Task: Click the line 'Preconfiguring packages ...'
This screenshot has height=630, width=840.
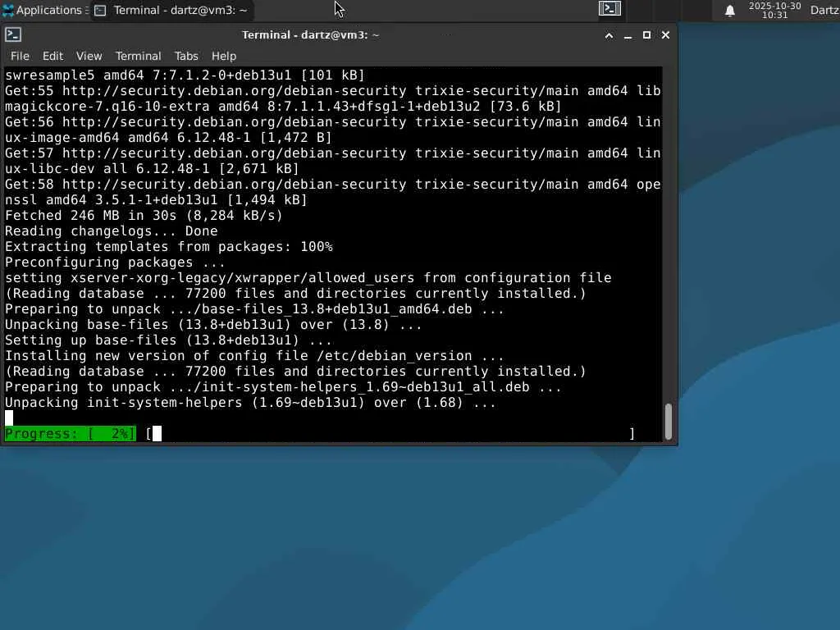Action: click(115, 262)
